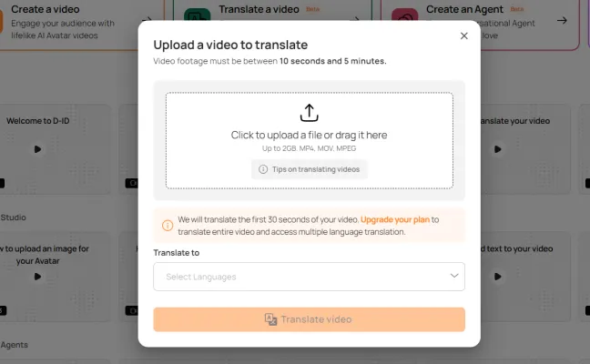590x364 pixels.
Task: Click the orange warning info icon
Action: [168, 226]
